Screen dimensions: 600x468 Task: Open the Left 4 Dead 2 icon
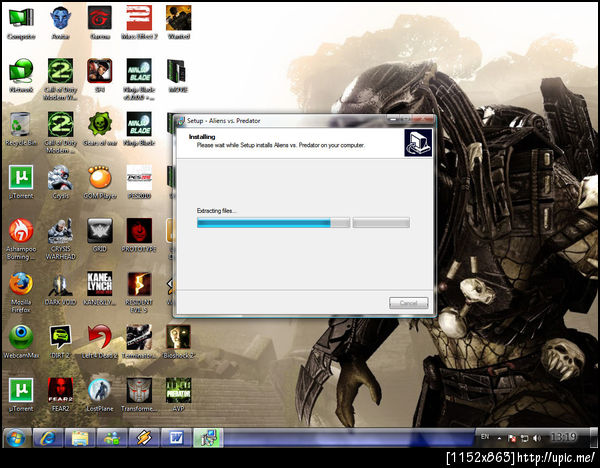click(100, 342)
